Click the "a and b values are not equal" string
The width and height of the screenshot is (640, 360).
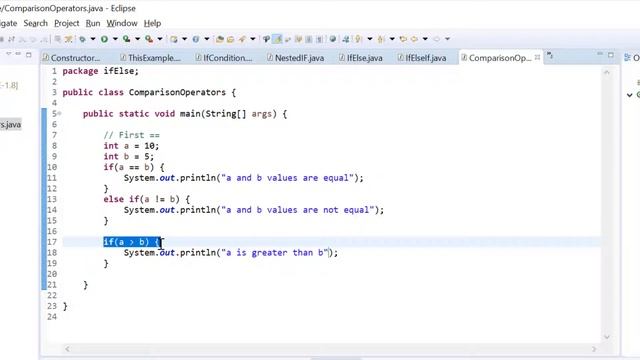tap(297, 210)
